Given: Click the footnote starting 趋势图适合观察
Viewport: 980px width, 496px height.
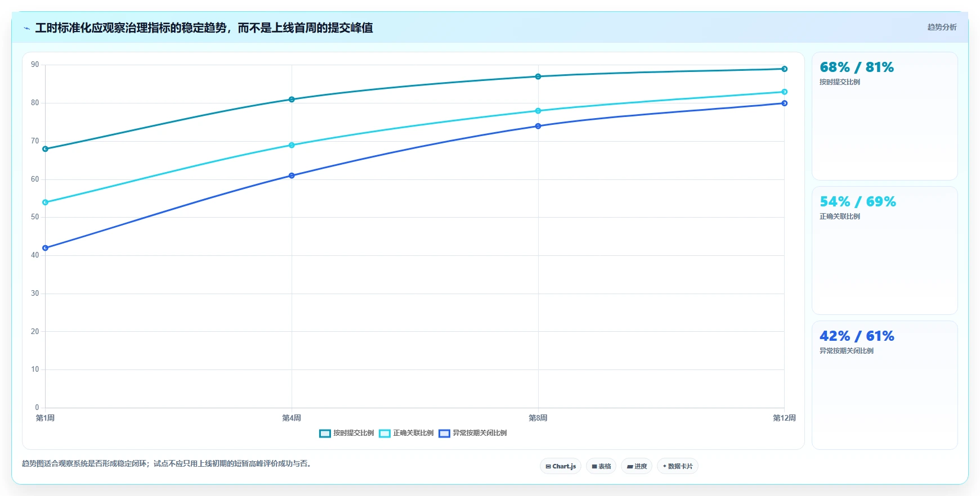Looking at the screenshot, I should pos(167,464).
